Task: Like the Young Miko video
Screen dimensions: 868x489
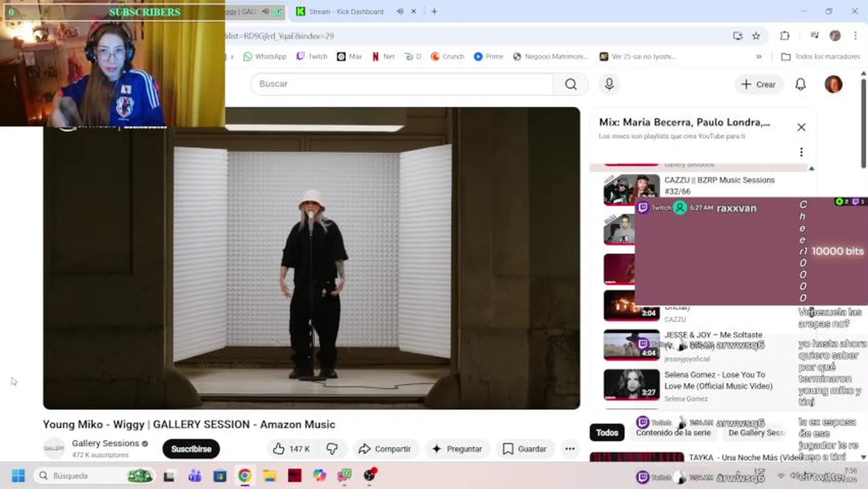Action: (292, 449)
